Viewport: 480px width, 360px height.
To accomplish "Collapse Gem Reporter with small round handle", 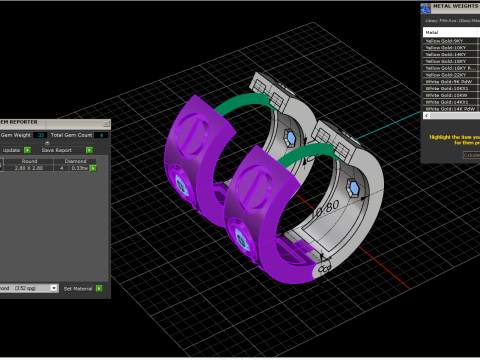I will [x=47, y=143].
